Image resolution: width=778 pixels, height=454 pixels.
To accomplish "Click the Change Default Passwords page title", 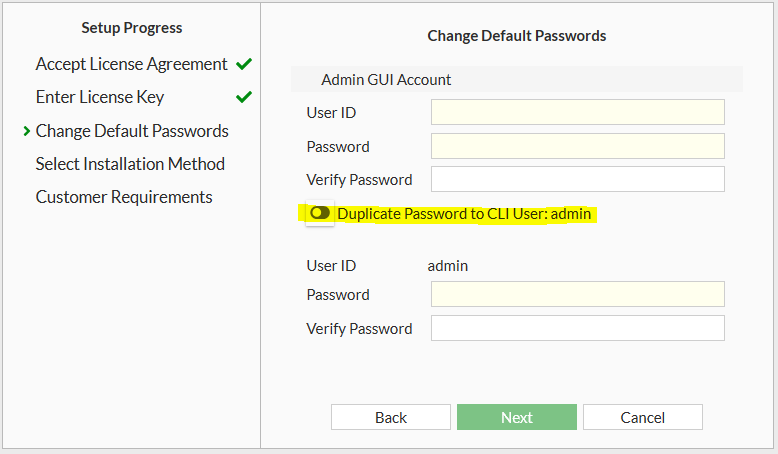I will click(517, 35).
